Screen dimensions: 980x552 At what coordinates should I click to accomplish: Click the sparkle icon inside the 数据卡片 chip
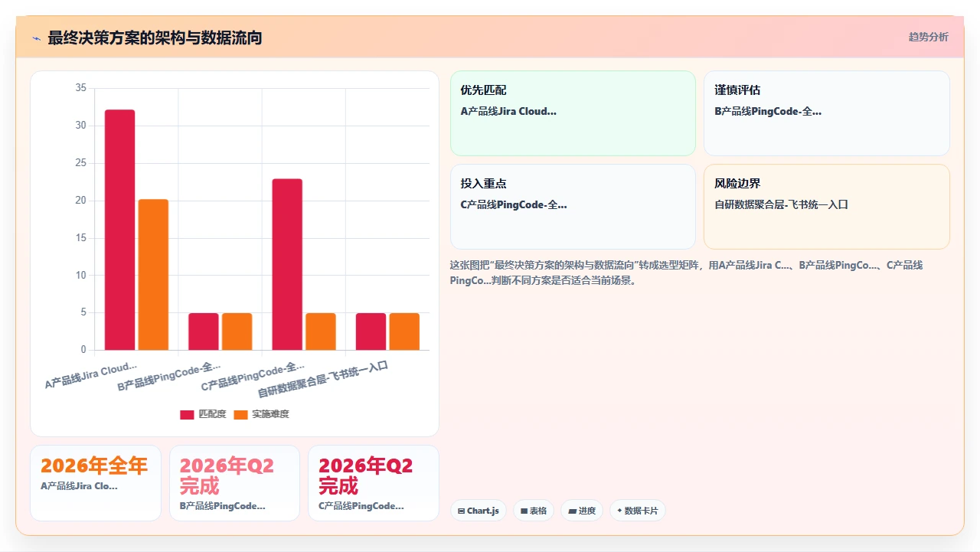tap(619, 511)
